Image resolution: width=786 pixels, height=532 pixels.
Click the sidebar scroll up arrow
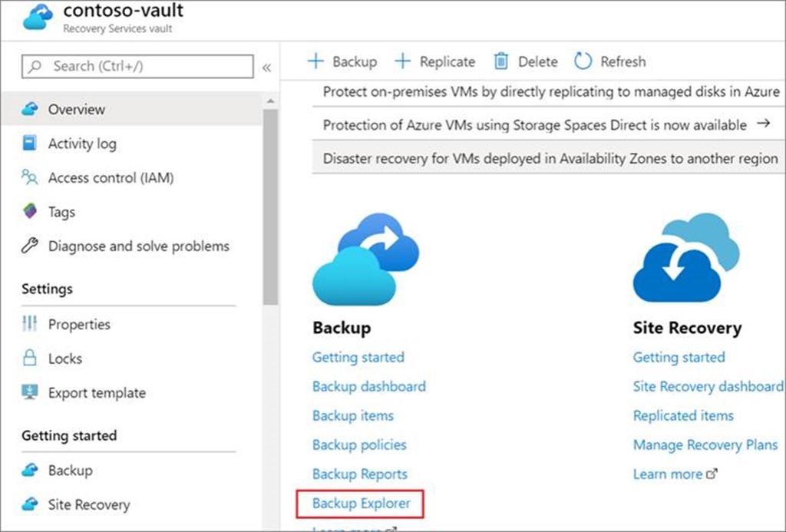point(271,101)
